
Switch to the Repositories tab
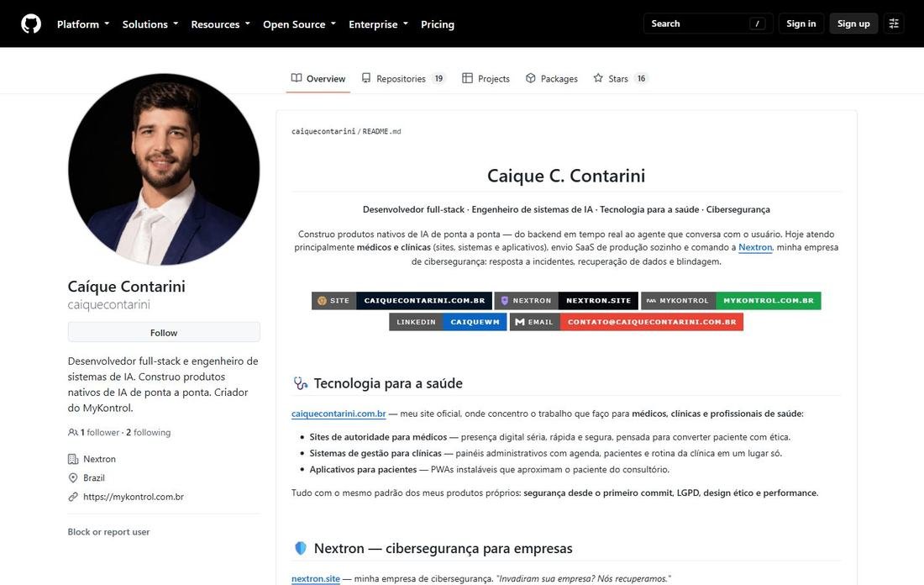[404, 78]
